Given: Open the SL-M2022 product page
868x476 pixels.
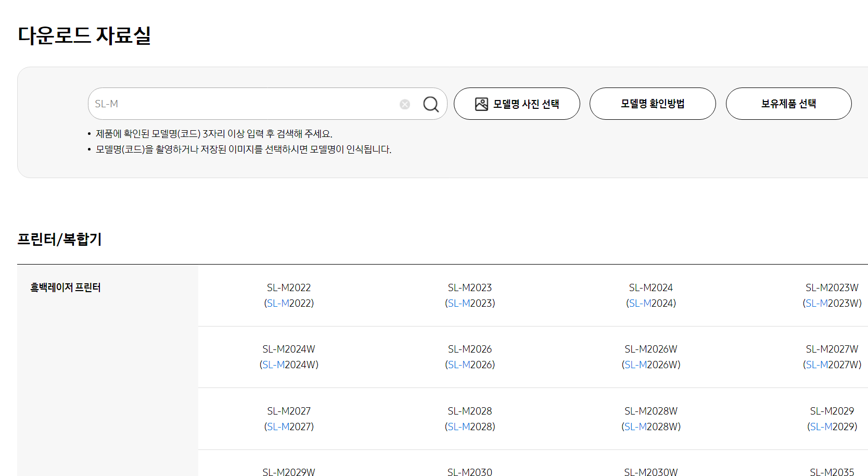Looking at the screenshot, I should click(x=289, y=295).
